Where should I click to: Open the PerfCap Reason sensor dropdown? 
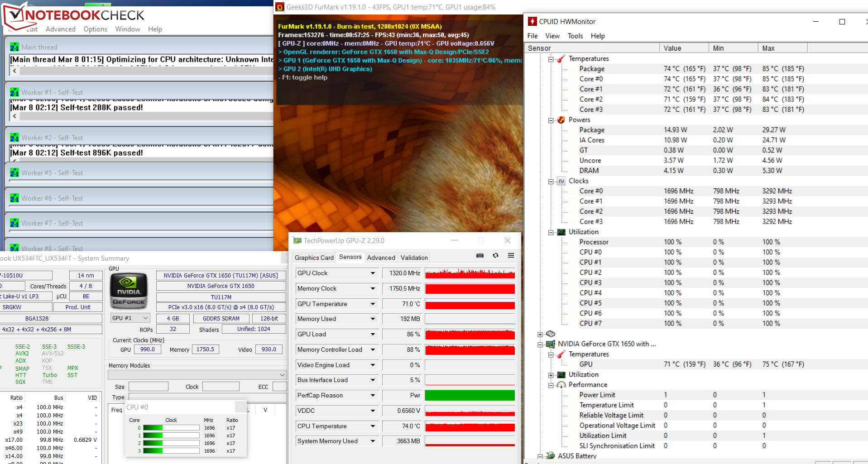[x=373, y=396]
